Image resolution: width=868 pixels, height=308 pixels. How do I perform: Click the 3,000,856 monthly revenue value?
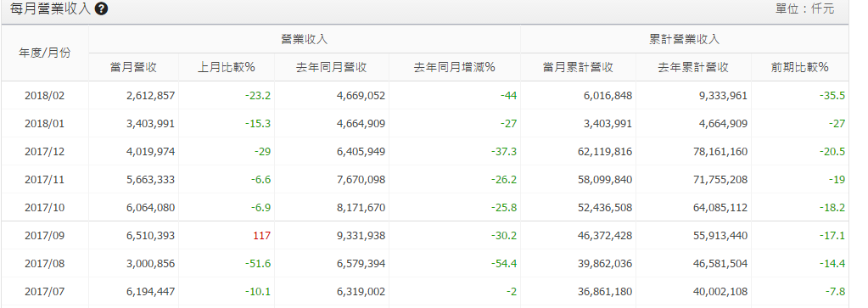pyautogui.click(x=150, y=264)
